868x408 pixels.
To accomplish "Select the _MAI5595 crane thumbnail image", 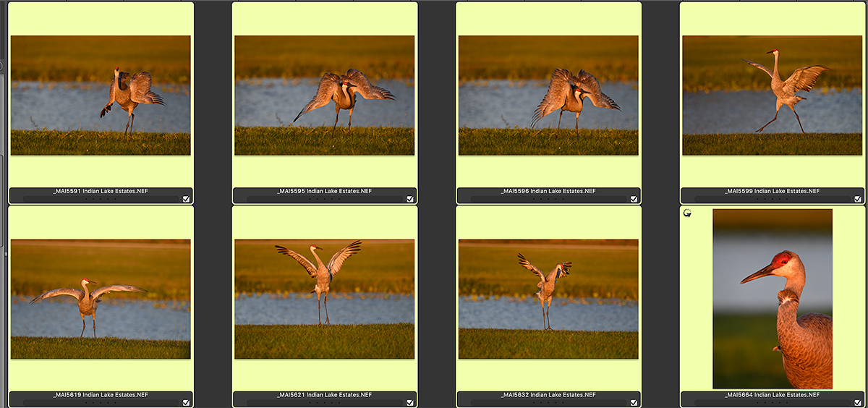I will point(325,95).
